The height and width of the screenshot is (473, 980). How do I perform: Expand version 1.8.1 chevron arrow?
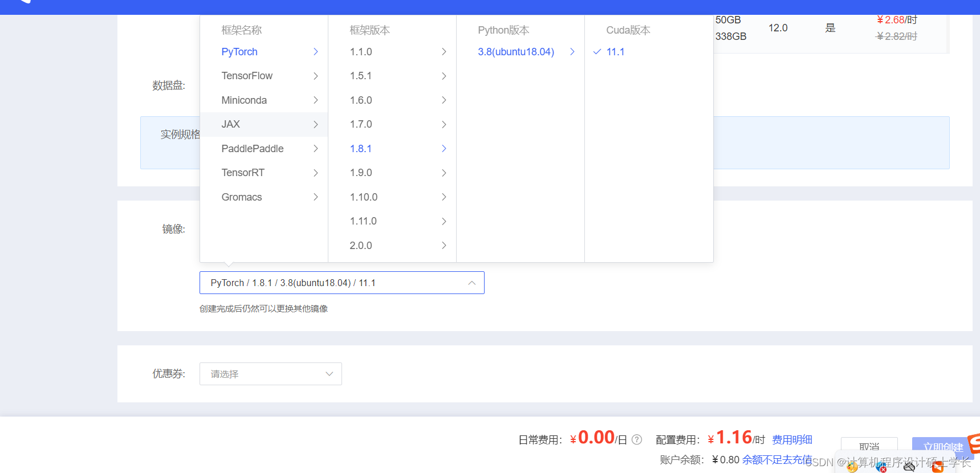[444, 149]
